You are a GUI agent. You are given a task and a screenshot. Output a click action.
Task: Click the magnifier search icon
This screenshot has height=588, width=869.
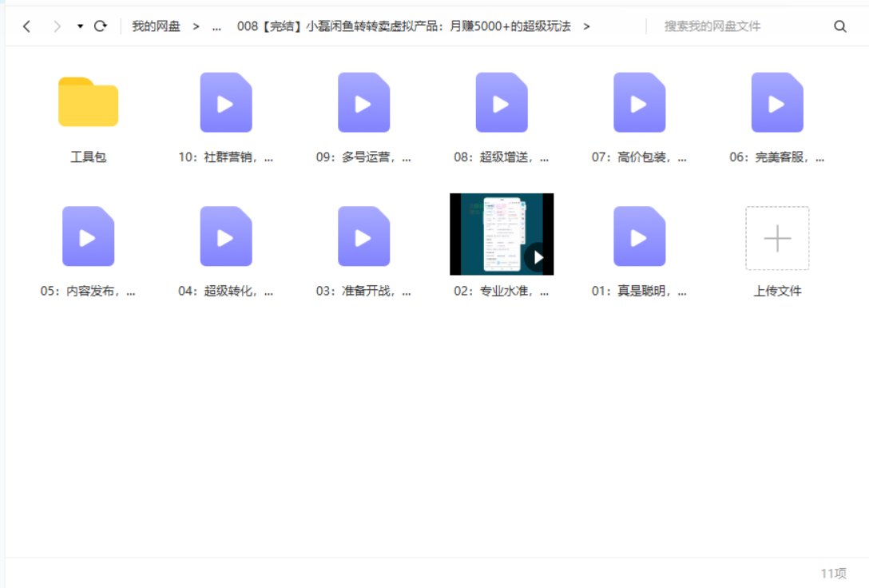click(840, 26)
